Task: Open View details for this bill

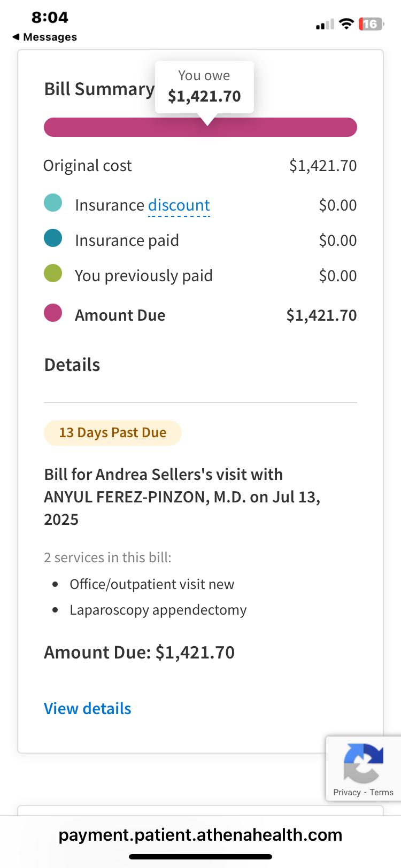Action: point(88,709)
